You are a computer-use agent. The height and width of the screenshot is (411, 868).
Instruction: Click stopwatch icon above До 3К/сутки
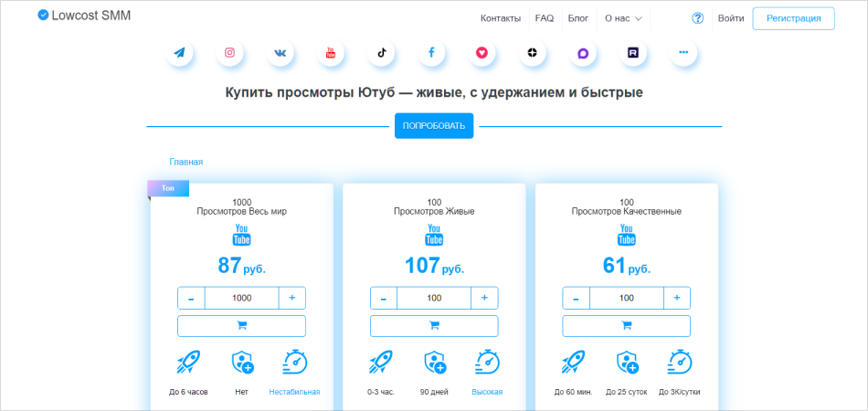point(680,363)
